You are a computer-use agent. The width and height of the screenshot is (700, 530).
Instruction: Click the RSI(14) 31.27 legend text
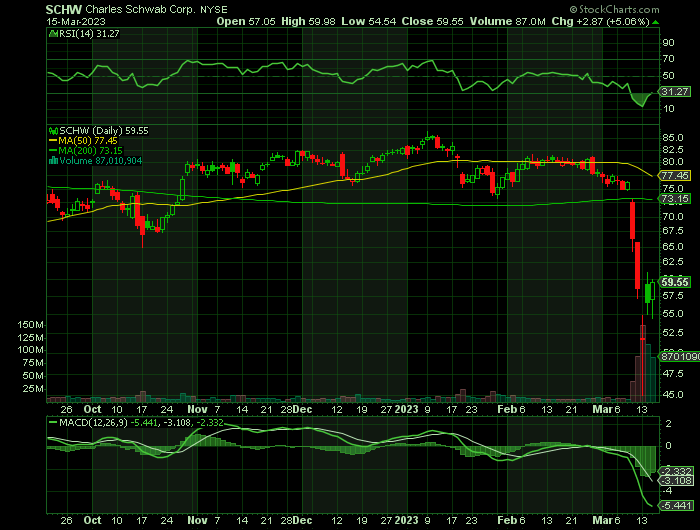coord(89,33)
